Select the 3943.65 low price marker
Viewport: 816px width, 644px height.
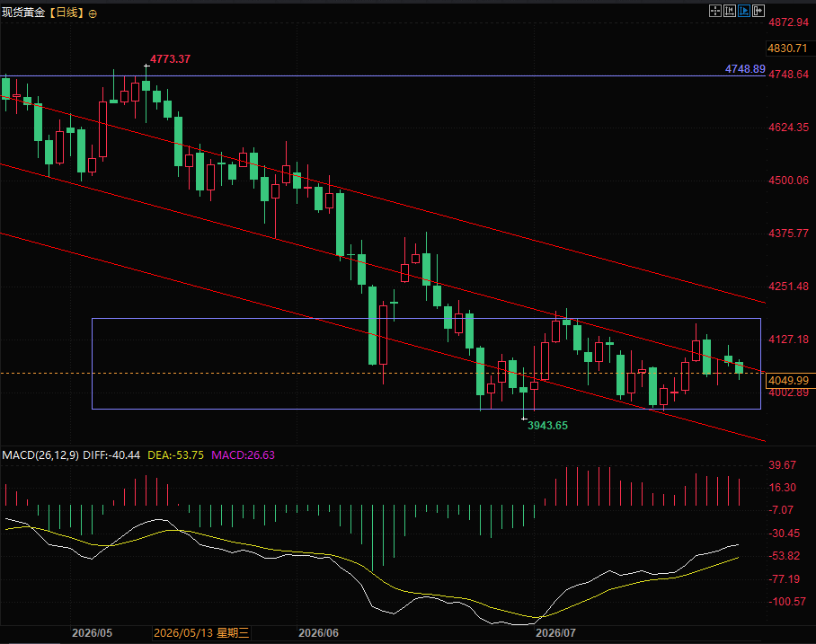coord(547,426)
